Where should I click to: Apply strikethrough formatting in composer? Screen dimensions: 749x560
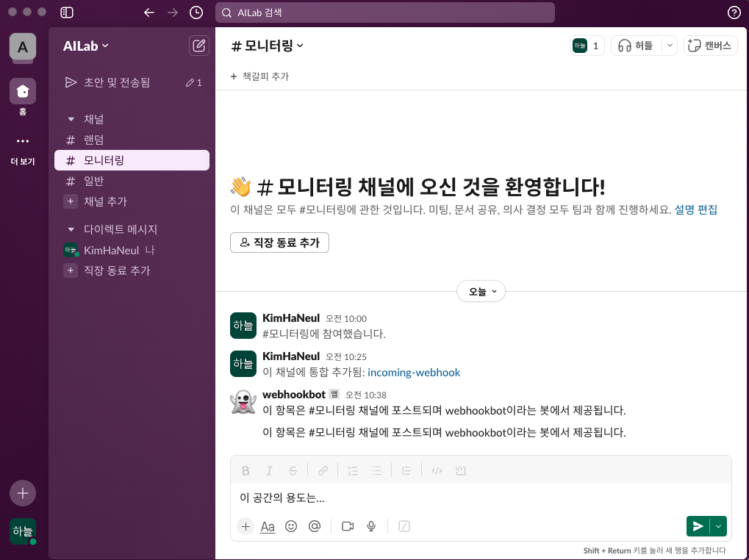coord(293,471)
